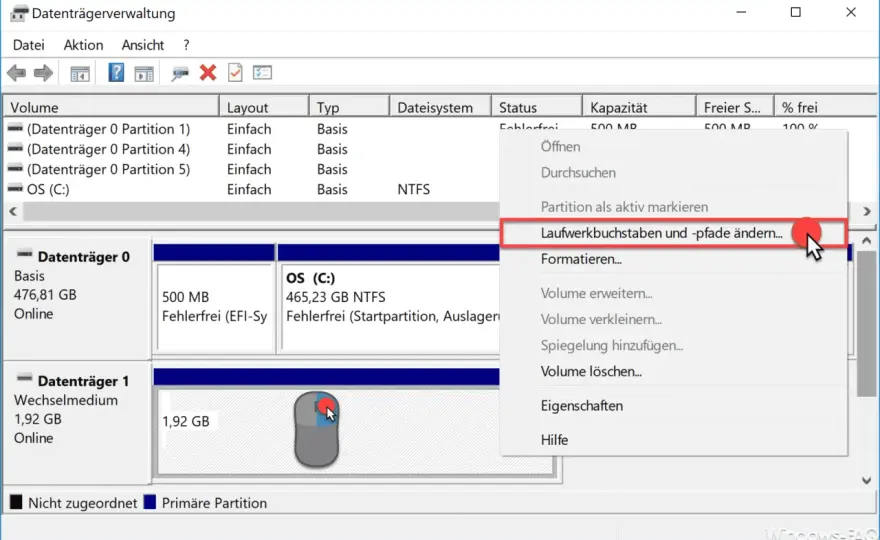
Task: Click the Back arrow toolbar icon
Action: coord(16,73)
